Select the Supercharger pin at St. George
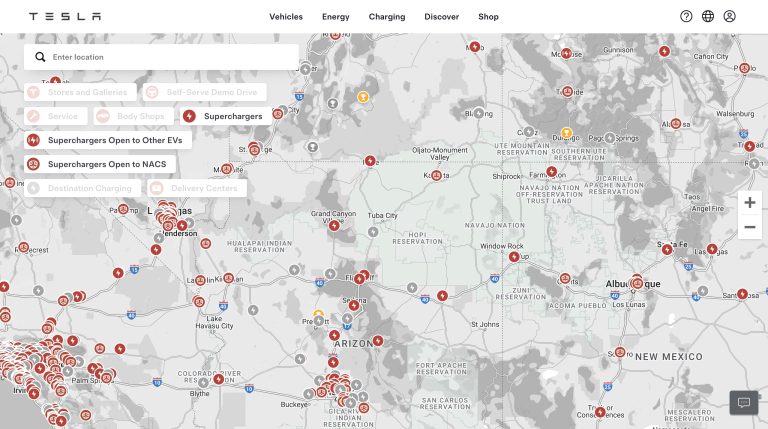The height and width of the screenshot is (429, 768). point(255,150)
